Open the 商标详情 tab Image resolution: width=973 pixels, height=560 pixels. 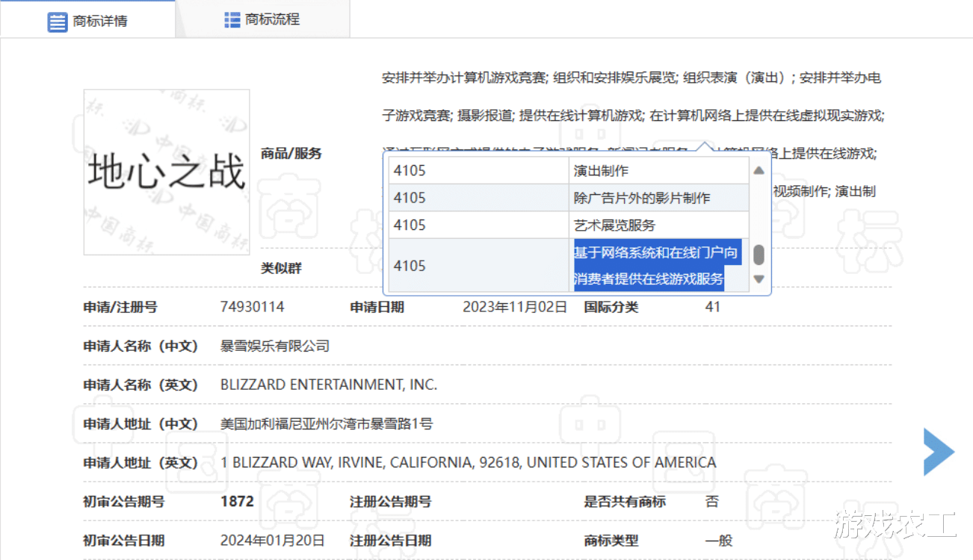point(87,20)
